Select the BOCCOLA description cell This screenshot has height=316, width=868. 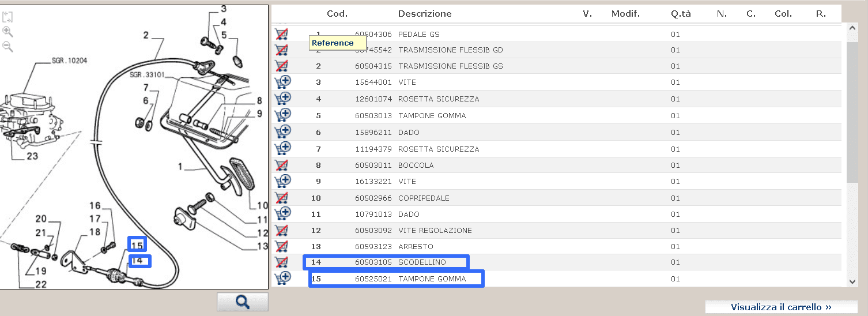(416, 165)
